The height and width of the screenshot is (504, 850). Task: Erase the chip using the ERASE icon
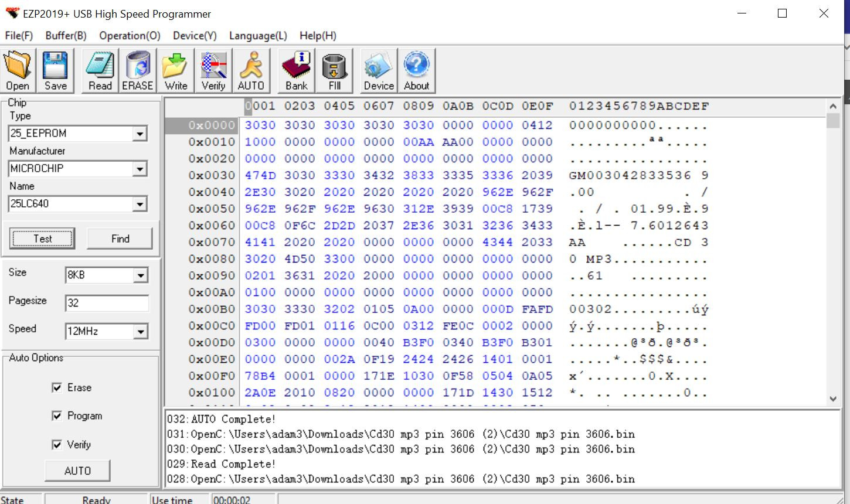(x=137, y=70)
